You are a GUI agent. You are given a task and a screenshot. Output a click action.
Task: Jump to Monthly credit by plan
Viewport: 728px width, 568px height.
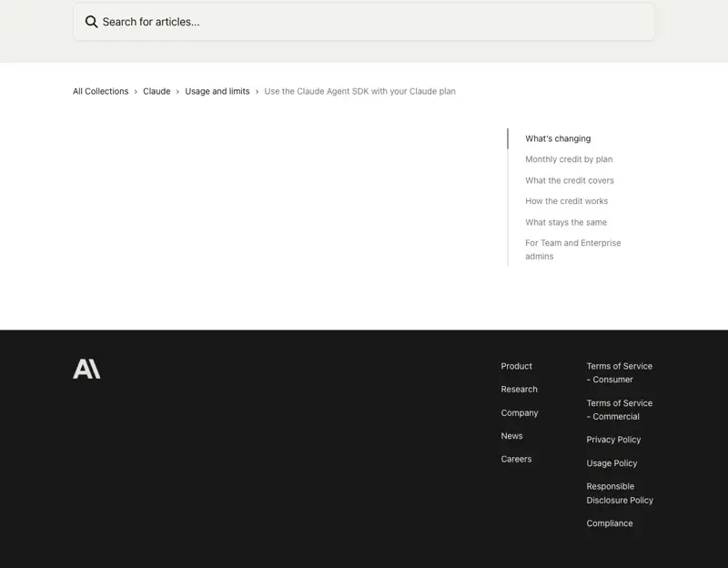(x=569, y=159)
